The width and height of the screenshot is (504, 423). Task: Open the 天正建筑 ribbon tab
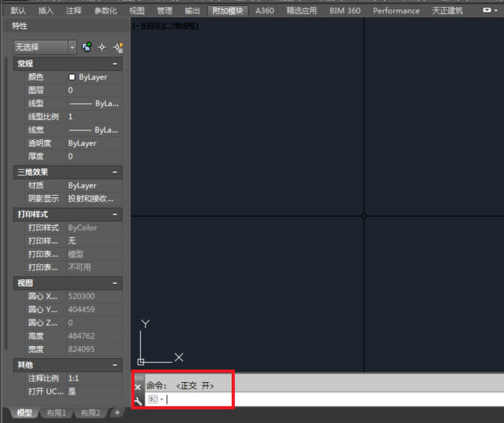click(447, 11)
